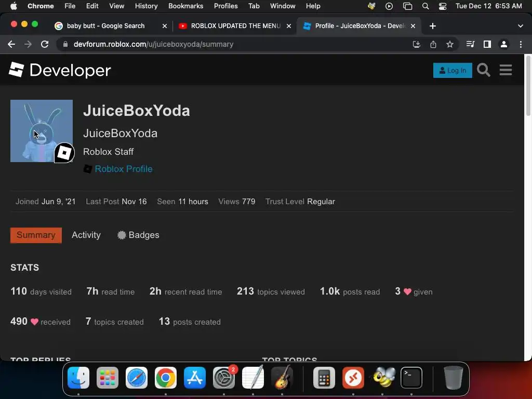The width and height of the screenshot is (532, 399).
Task: Open Calculator from the Dock
Action: [x=324, y=377]
